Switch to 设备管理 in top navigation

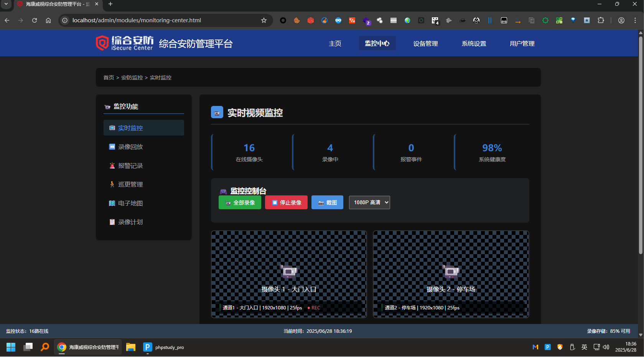coord(425,43)
